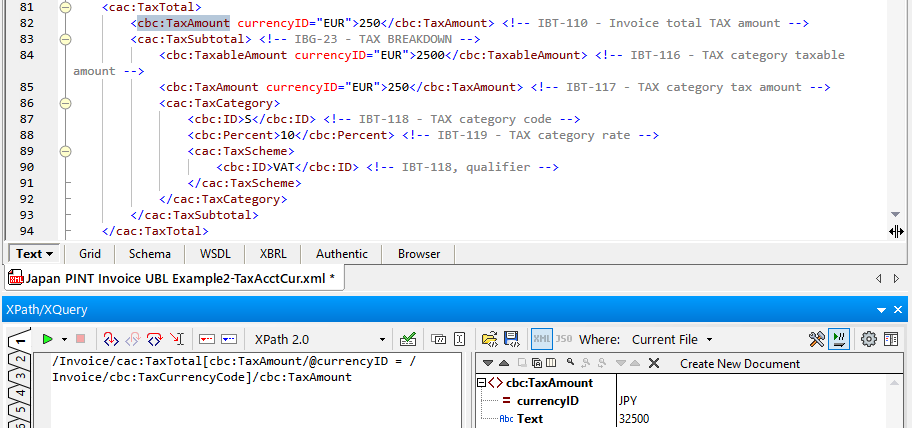Toggle the JSON mode button
The image size is (912, 428).
pyautogui.click(x=564, y=339)
